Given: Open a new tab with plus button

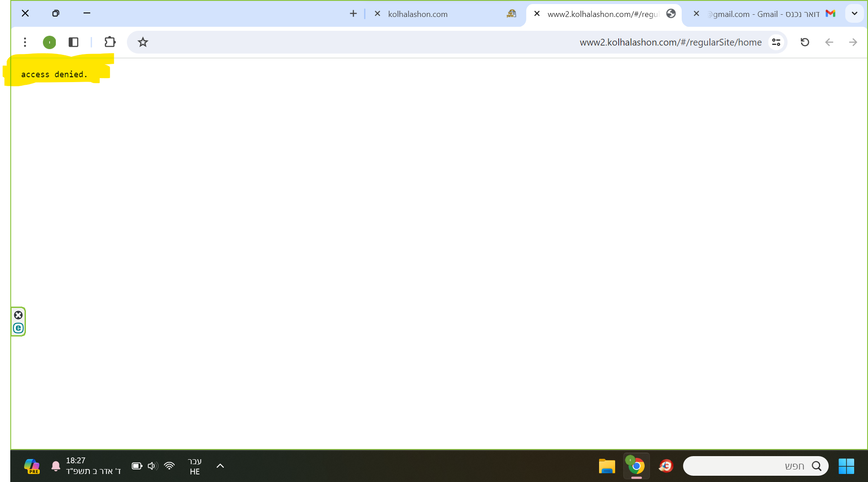Looking at the screenshot, I should click(x=353, y=14).
